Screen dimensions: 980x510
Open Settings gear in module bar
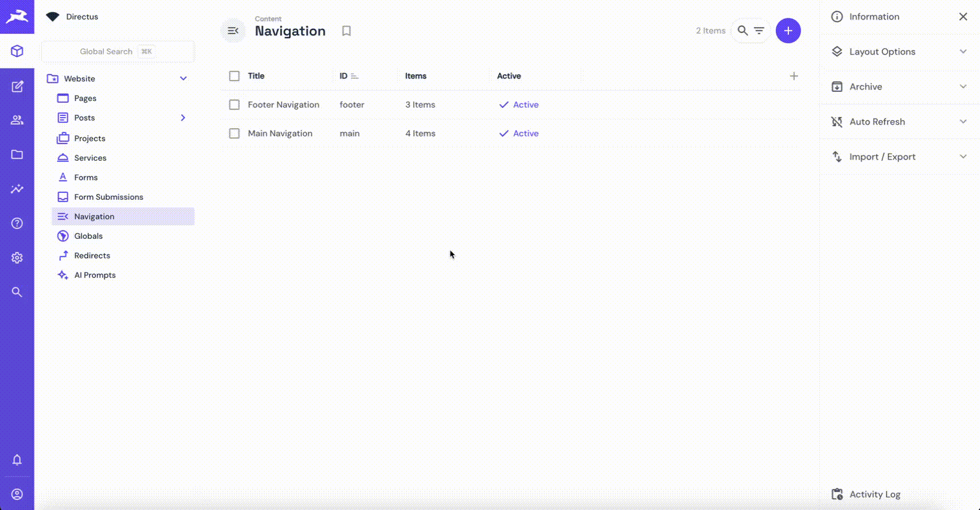coord(17,258)
